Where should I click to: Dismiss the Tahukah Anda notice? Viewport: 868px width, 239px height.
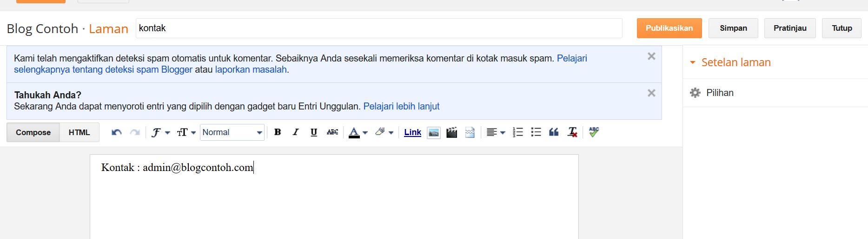click(x=651, y=93)
